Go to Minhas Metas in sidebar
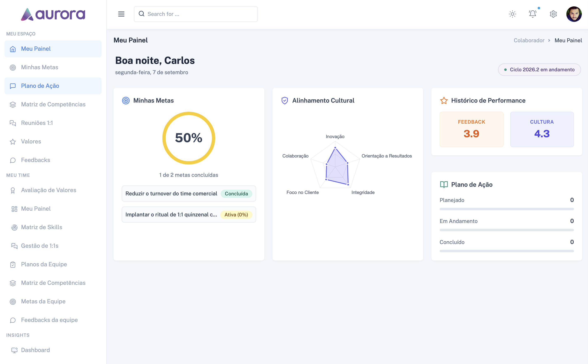 pyautogui.click(x=53, y=67)
